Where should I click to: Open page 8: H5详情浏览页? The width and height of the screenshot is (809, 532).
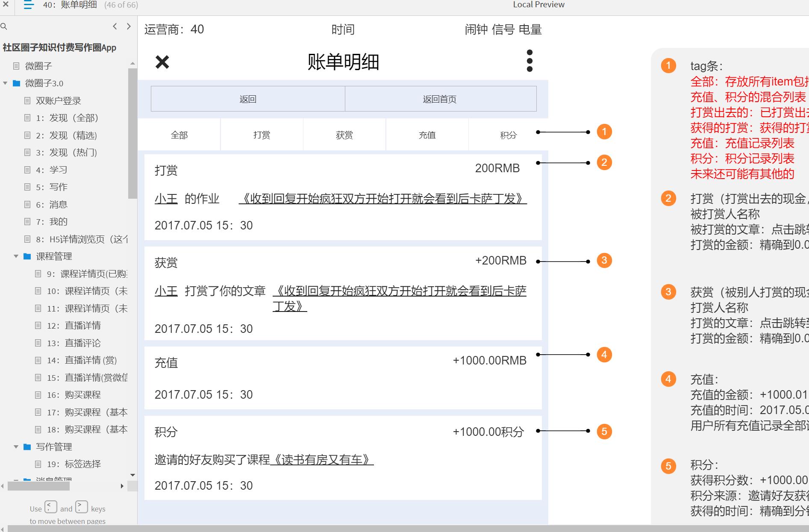pos(81,239)
